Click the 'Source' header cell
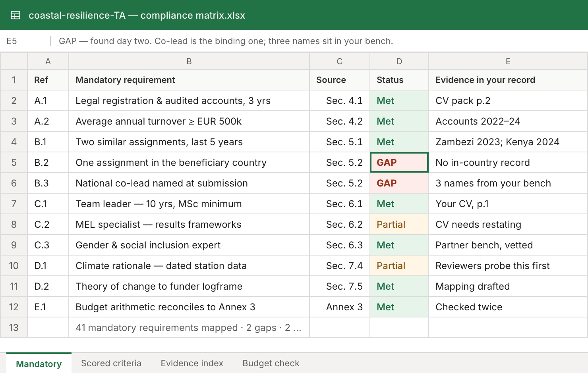The image size is (588, 373). tap(340, 80)
